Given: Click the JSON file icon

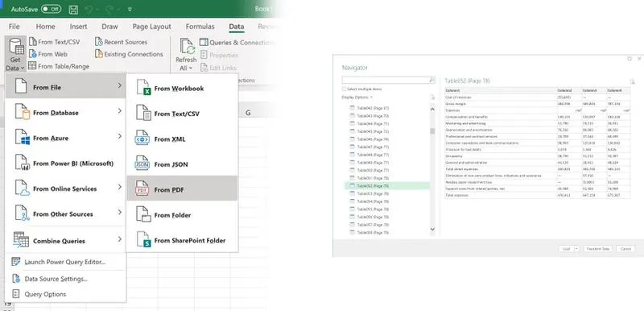Looking at the screenshot, I should [x=142, y=164].
